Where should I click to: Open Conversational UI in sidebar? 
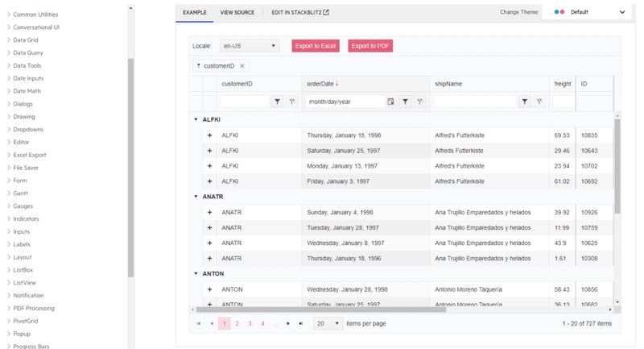[x=36, y=27]
